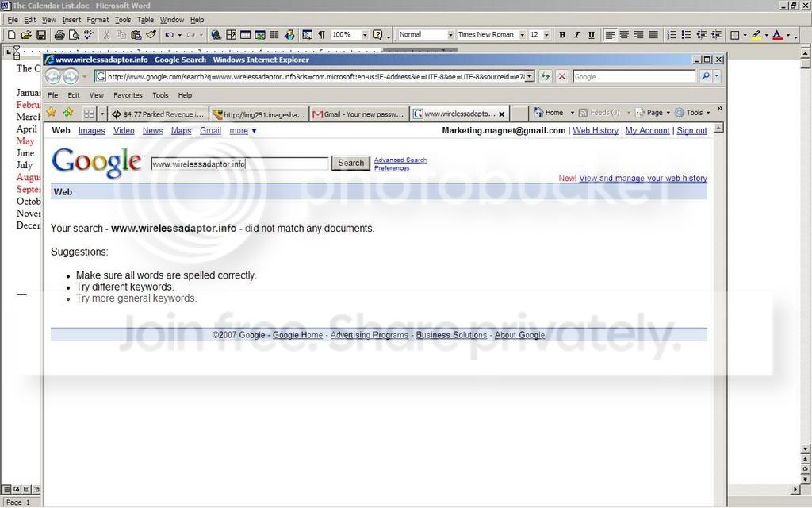The image size is (812, 508).
Task: Open the font size dropdown showing 12
Action: point(546,35)
